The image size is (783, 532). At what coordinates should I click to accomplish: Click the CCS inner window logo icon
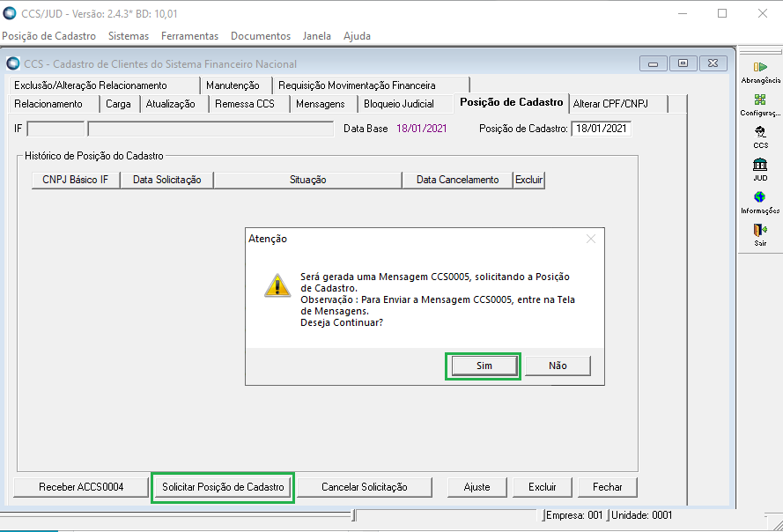pos(13,64)
